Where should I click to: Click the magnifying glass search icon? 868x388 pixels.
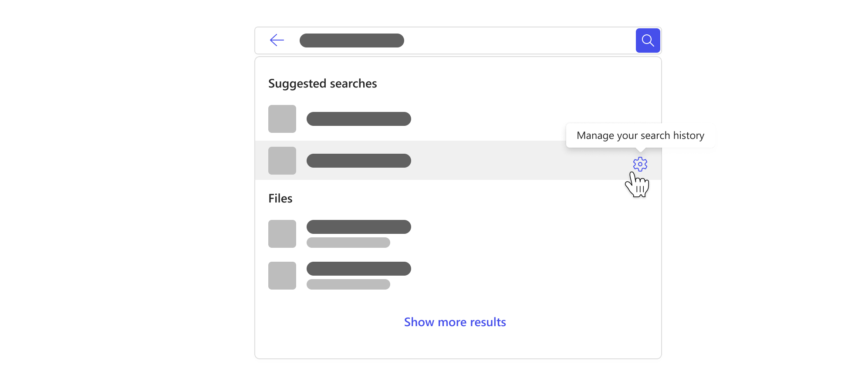pyautogui.click(x=648, y=40)
